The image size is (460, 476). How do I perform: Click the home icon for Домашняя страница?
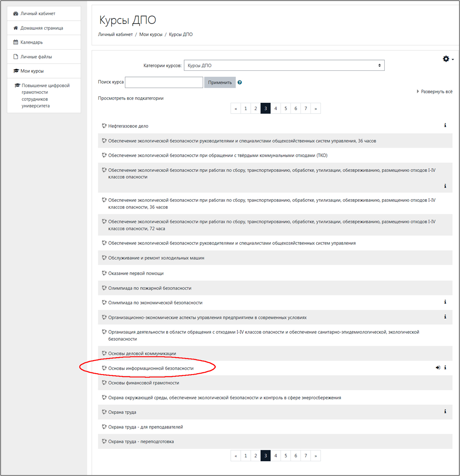pyautogui.click(x=16, y=28)
